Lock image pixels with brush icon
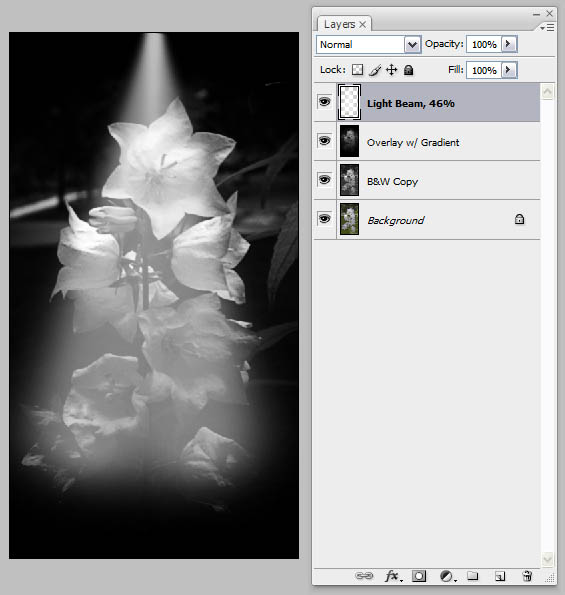The height and width of the screenshot is (595, 565). (375, 70)
